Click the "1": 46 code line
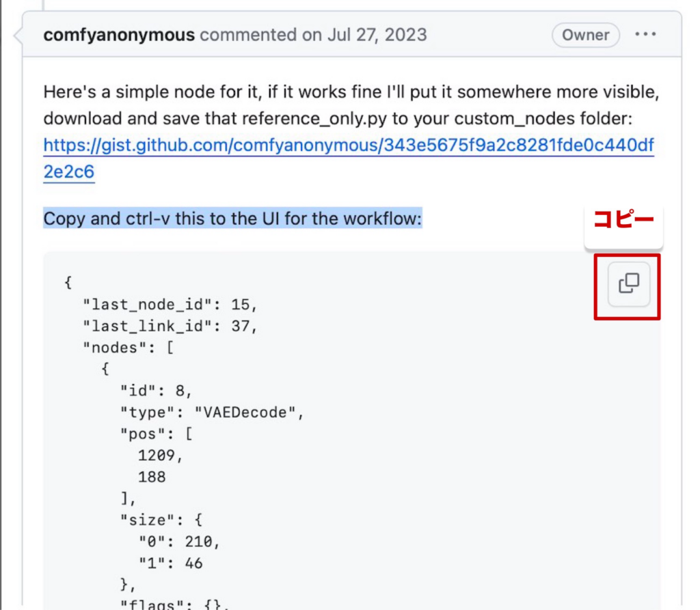The image size is (700, 610). coord(171,564)
